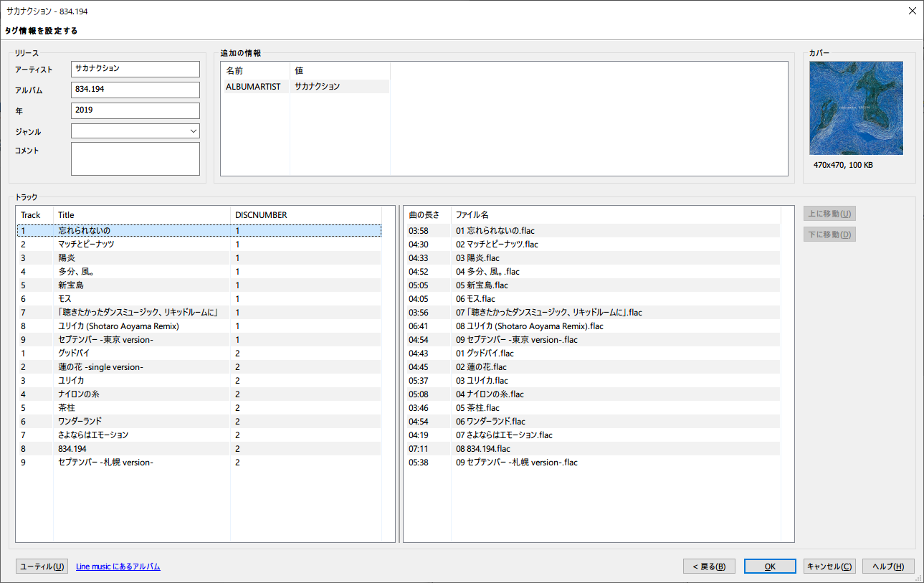Click the 上に移動(U) move up button

pyautogui.click(x=829, y=214)
